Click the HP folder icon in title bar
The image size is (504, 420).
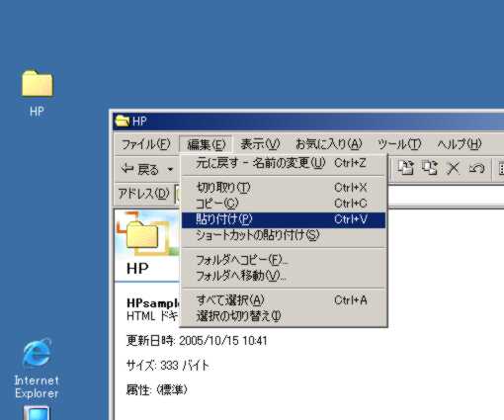123,122
